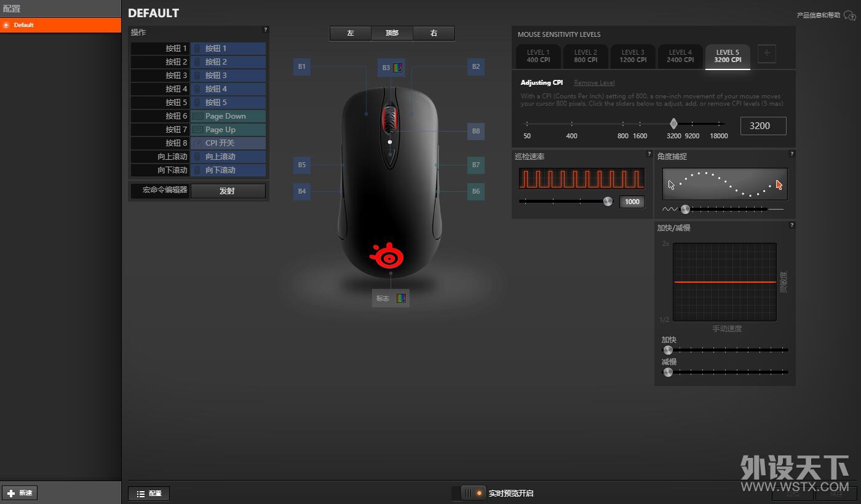Launch macro editor with 发射 button
The image size is (861, 504).
pyautogui.click(x=228, y=191)
